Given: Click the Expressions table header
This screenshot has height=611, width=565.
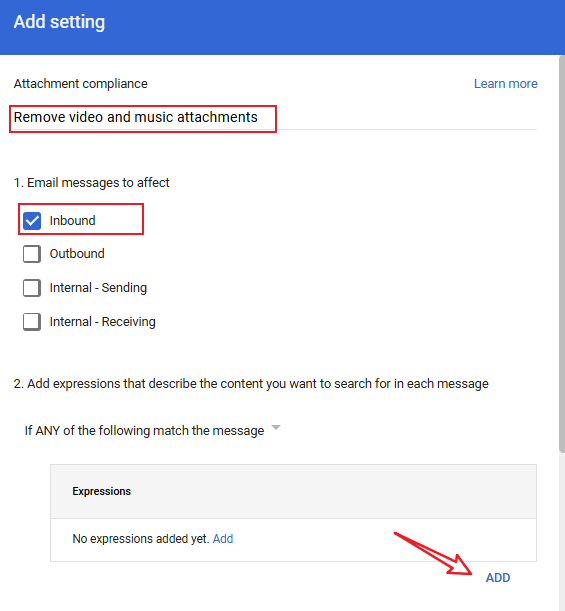Looking at the screenshot, I should click(293, 491).
